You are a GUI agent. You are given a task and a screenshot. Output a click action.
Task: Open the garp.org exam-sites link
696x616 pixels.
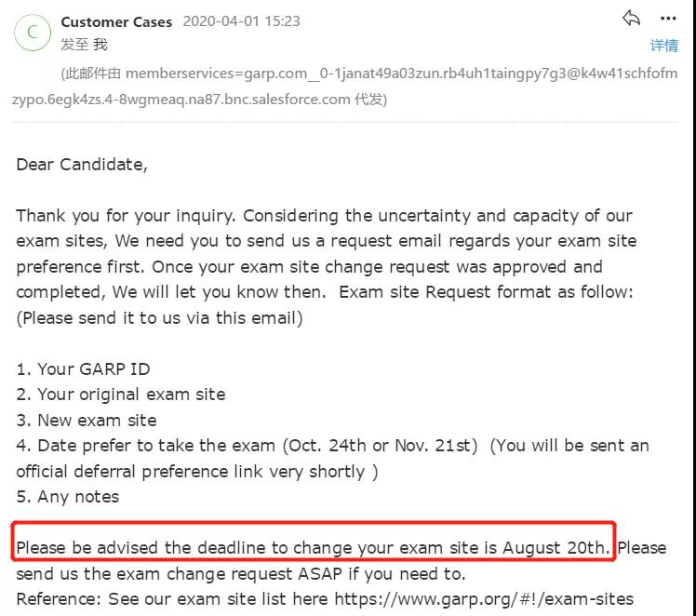pyautogui.click(x=484, y=598)
